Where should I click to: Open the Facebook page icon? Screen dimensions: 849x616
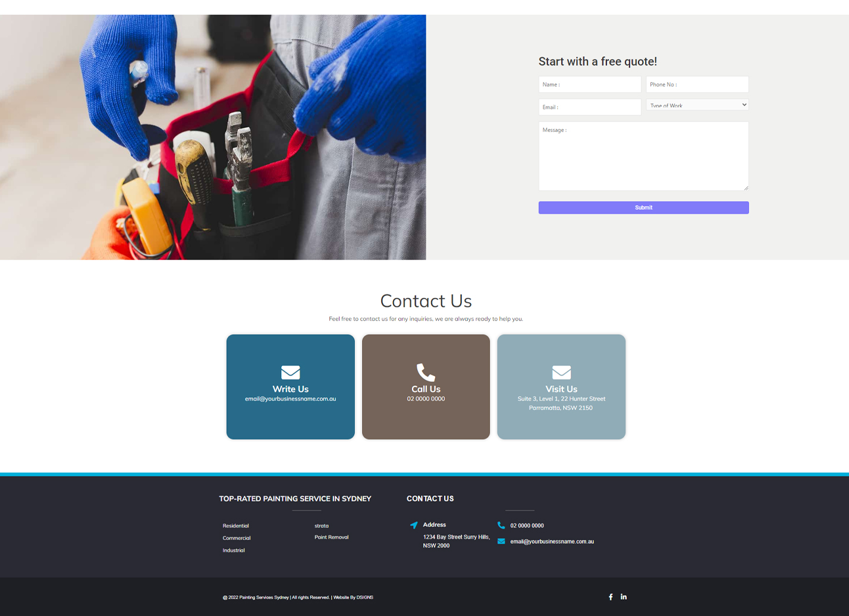click(611, 597)
